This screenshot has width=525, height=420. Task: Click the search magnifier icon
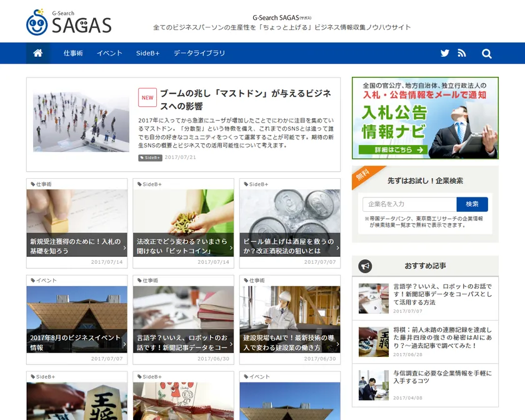pos(487,53)
